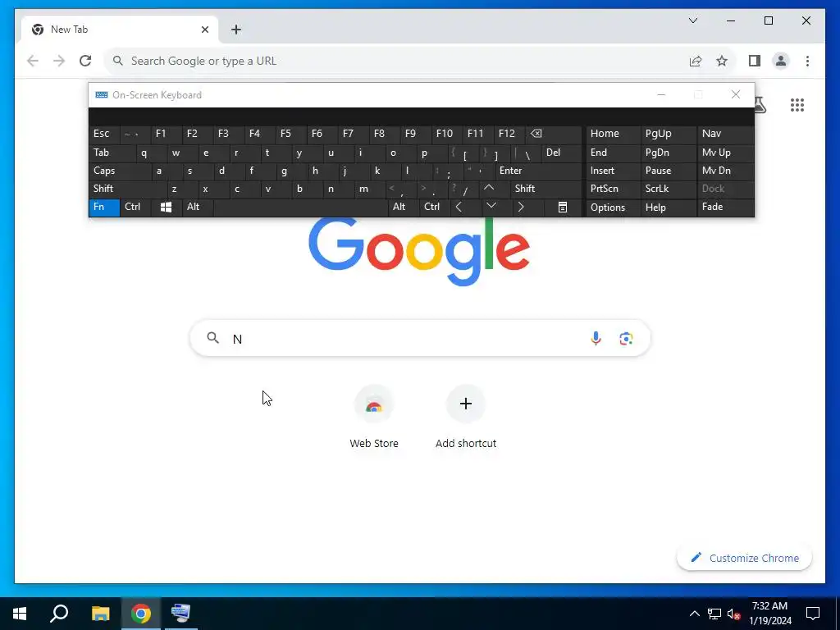Tap the Esc key on keyboard
Viewport: 840px width, 630px height.
point(104,134)
